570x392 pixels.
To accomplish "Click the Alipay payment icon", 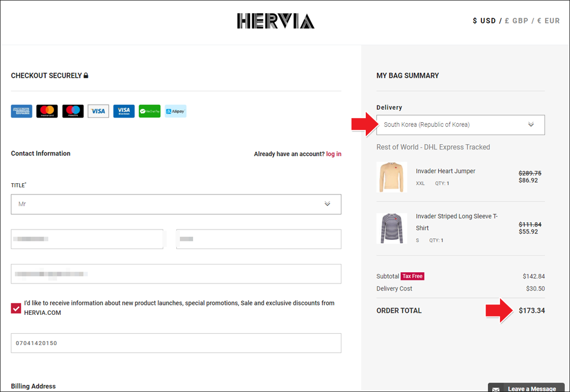I will (x=176, y=111).
